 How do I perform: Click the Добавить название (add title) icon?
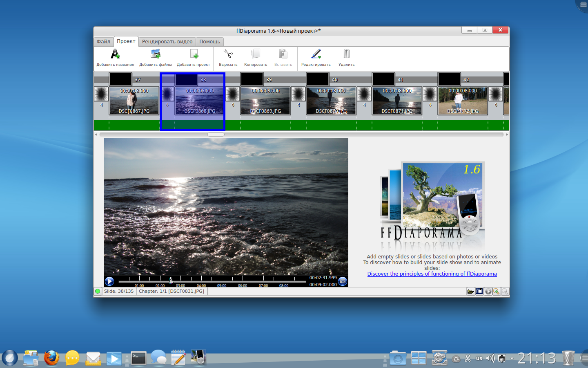pos(115,54)
